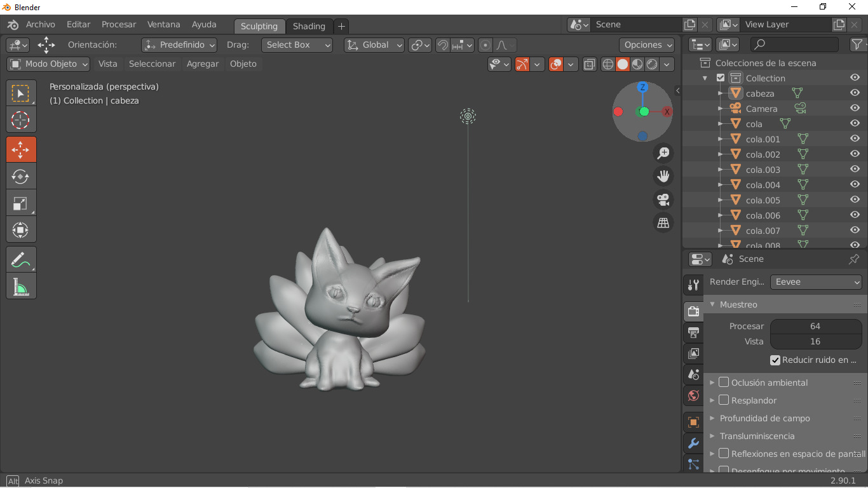Add a new workspace with plus button
The height and width of the screenshot is (488, 868).
341,26
